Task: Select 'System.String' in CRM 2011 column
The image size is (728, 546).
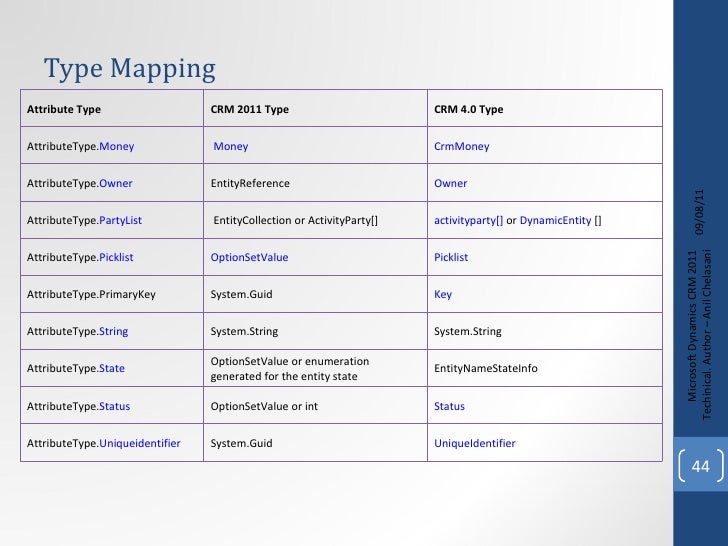Action: click(244, 331)
